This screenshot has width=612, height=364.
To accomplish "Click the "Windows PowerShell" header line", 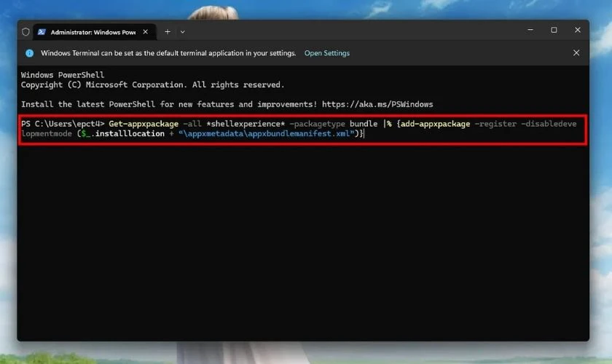I will click(x=63, y=75).
